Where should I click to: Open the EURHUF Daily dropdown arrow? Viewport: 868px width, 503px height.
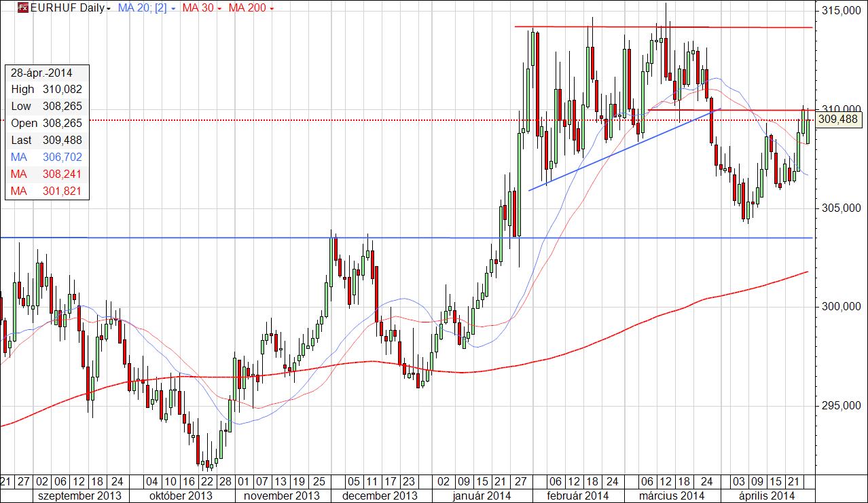pyautogui.click(x=109, y=9)
